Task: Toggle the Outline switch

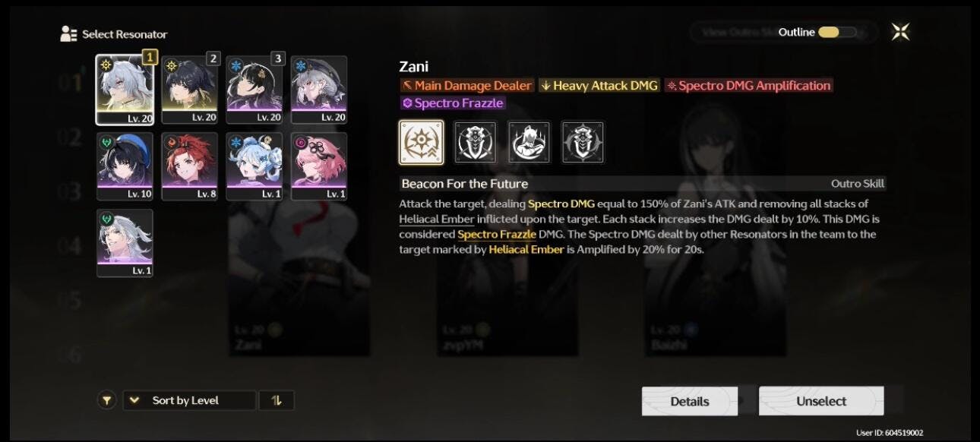Action: 837,32
